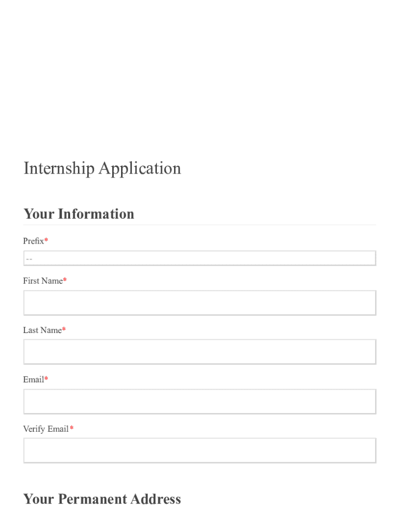Screen dimensions: 400x532
Task: Open the Prefix dropdown
Action: tap(199, 258)
